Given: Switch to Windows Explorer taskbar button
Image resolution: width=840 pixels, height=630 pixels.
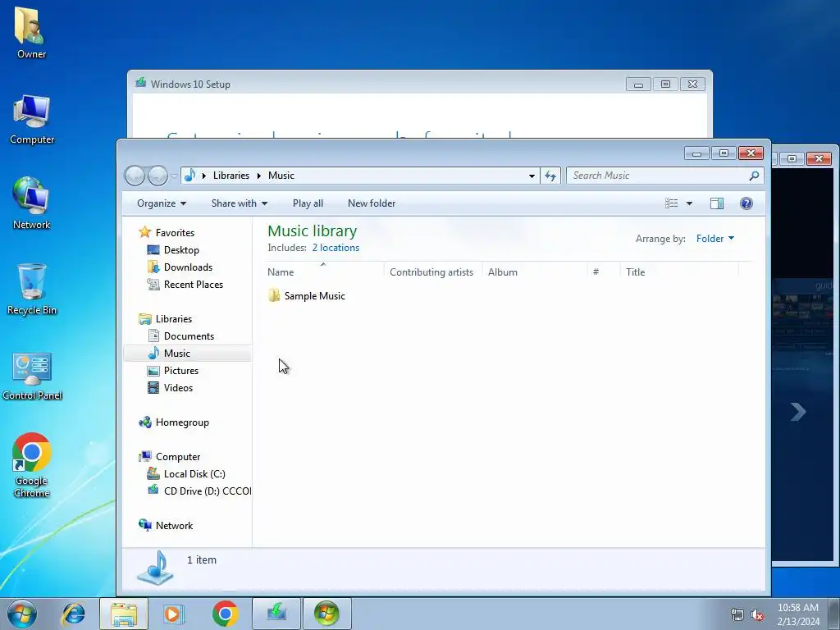Looking at the screenshot, I should [x=124, y=614].
